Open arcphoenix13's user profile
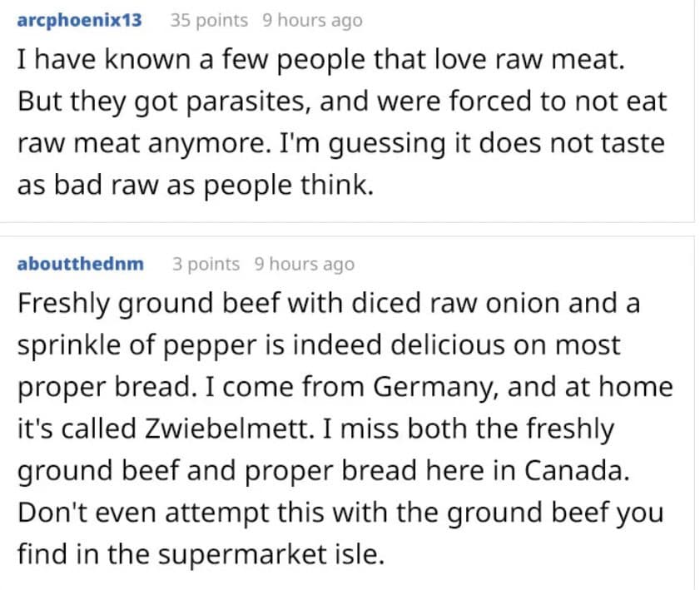The image size is (700, 590). (x=79, y=20)
